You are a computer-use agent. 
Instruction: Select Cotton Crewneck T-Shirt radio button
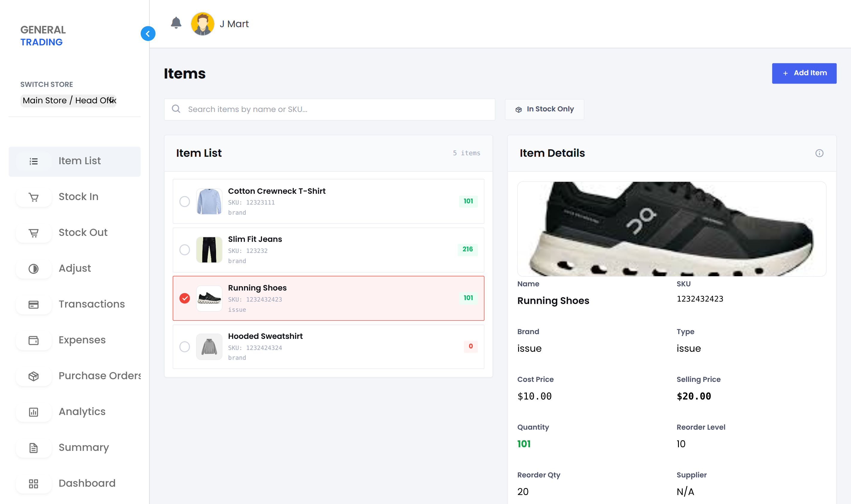(x=185, y=202)
